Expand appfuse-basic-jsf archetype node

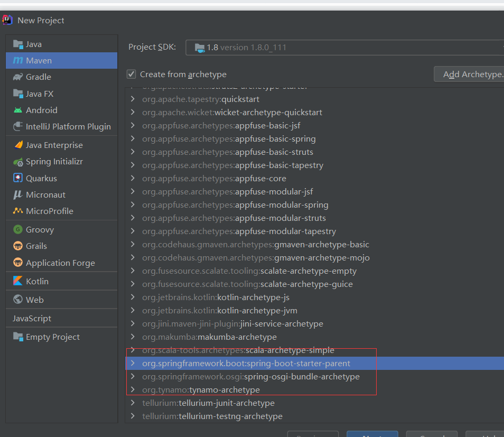pos(133,125)
